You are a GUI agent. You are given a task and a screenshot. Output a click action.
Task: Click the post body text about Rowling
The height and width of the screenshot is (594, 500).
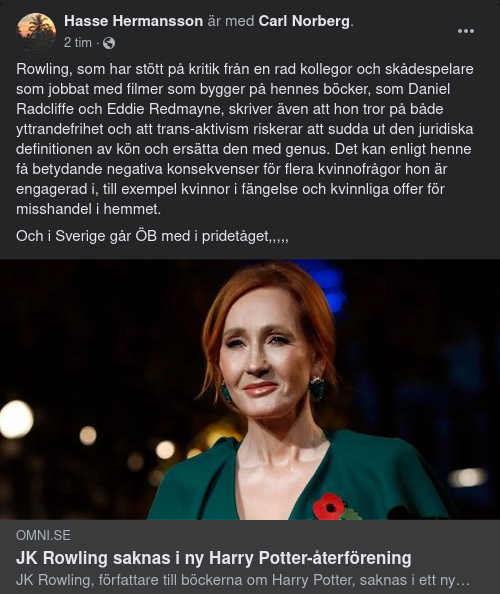click(x=245, y=139)
